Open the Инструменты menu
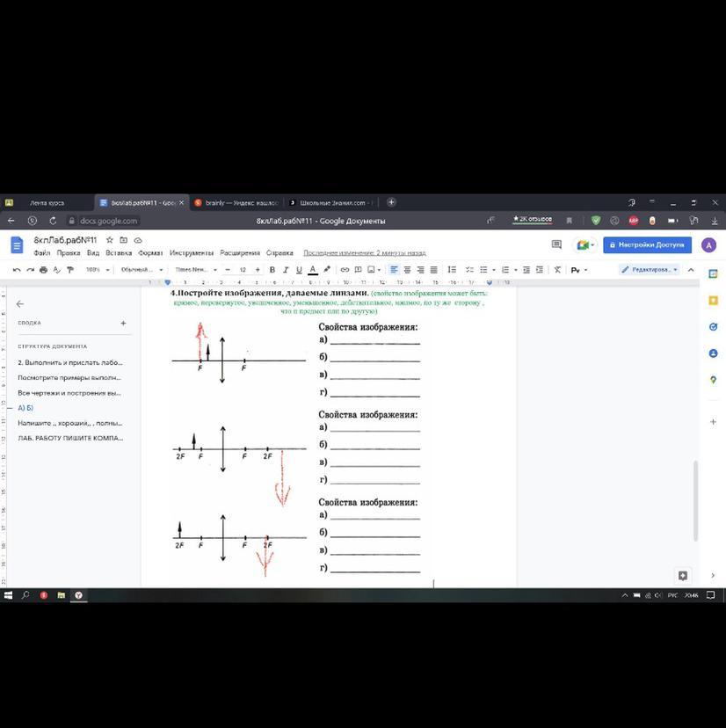726x728 pixels. tap(192, 253)
